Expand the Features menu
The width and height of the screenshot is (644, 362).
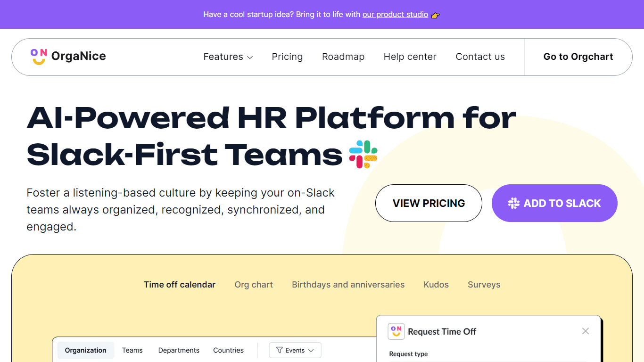click(228, 57)
